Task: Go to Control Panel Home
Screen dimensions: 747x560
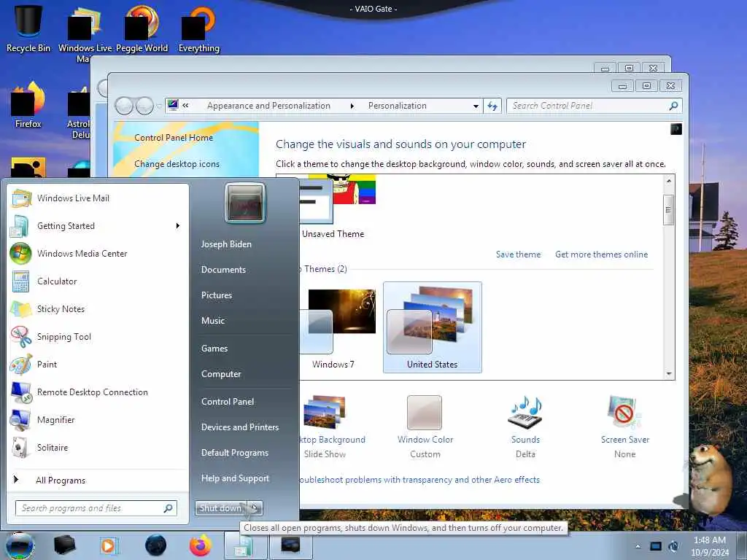Action: pos(174,138)
